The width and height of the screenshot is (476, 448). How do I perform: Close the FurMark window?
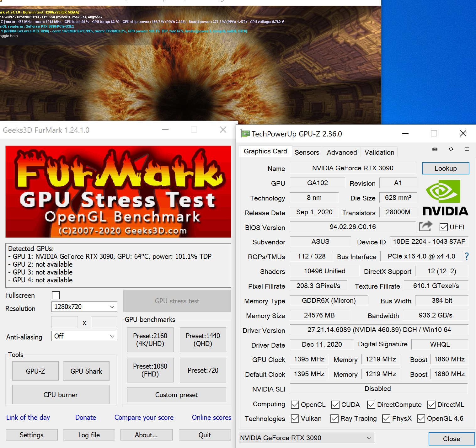click(223, 130)
